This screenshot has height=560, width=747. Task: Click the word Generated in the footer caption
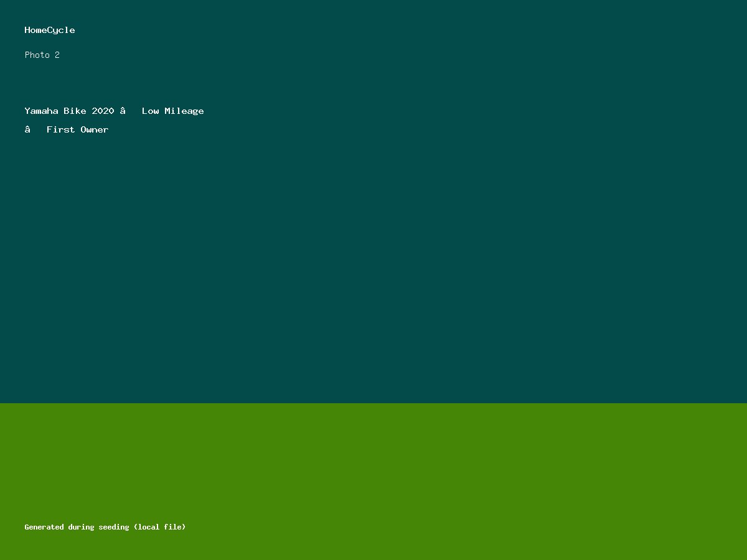click(x=44, y=527)
